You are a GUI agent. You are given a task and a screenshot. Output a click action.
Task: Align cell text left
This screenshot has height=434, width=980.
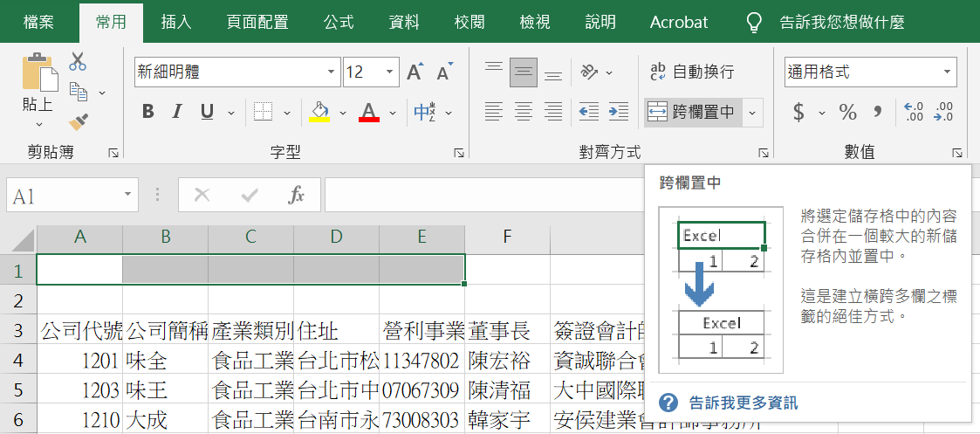point(494,112)
